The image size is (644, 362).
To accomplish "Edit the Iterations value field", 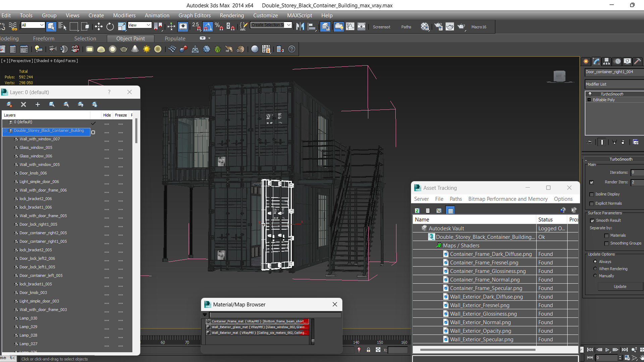I will pos(637,172).
